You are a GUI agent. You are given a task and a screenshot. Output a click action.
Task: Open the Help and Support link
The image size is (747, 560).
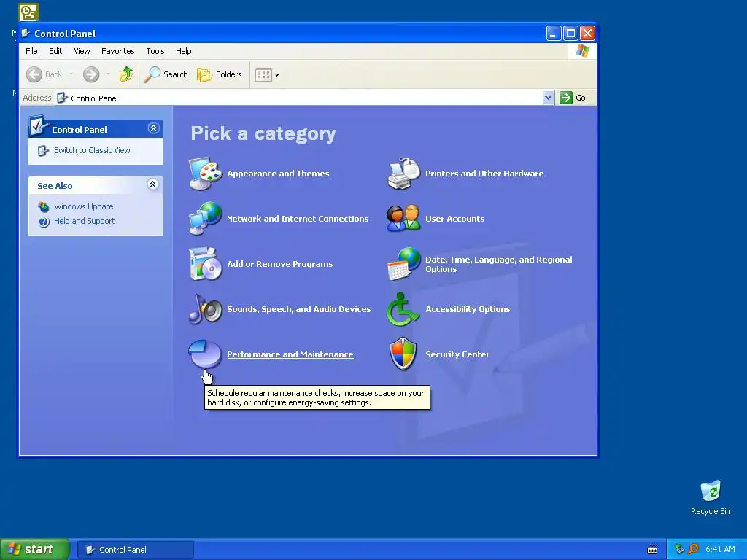tap(85, 221)
